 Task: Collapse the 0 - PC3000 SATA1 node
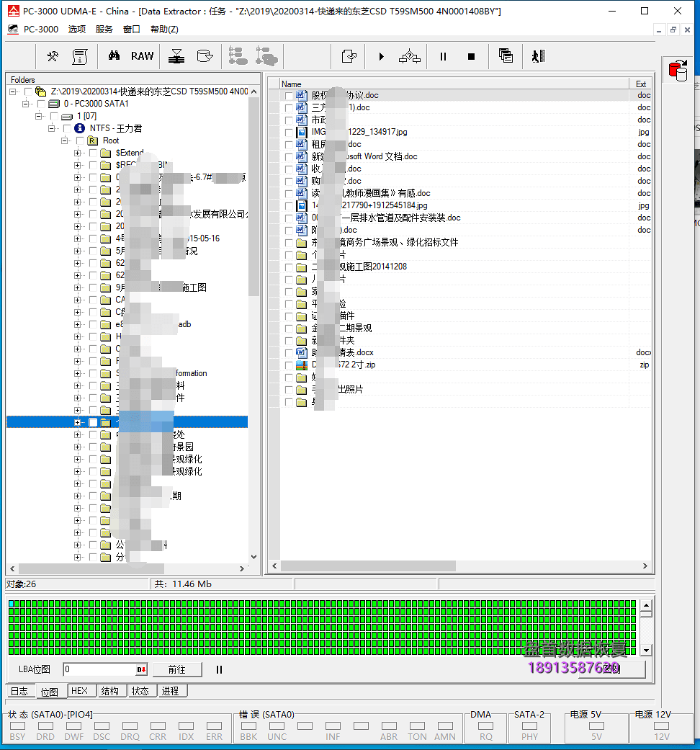tap(25, 104)
